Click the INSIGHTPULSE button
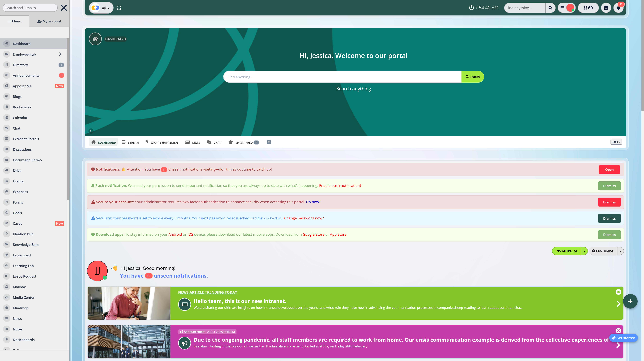644x361 pixels. pyautogui.click(x=566, y=251)
